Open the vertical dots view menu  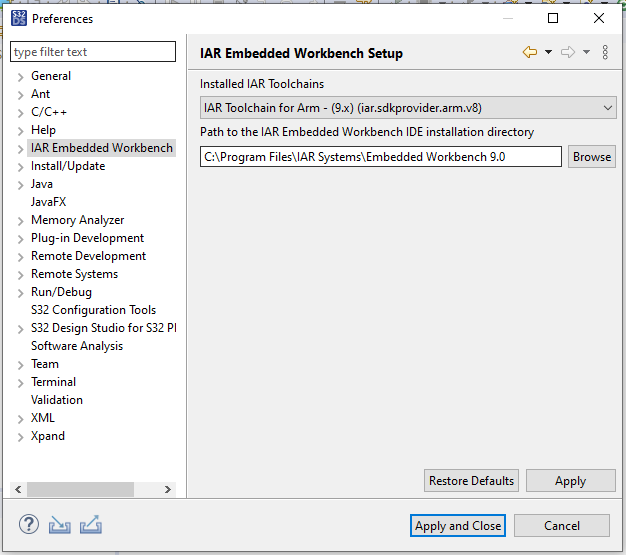point(606,53)
